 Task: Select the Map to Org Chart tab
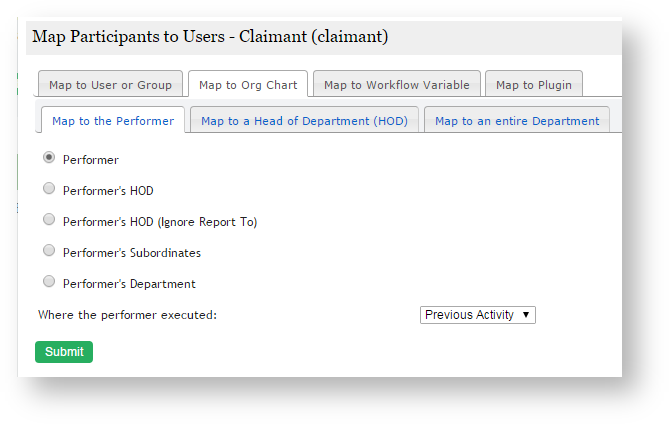248,85
